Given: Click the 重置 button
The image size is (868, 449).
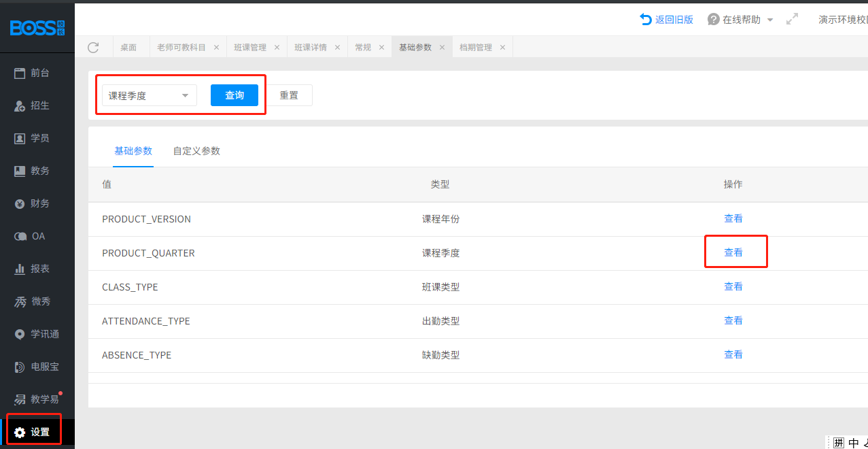Looking at the screenshot, I should click(289, 95).
